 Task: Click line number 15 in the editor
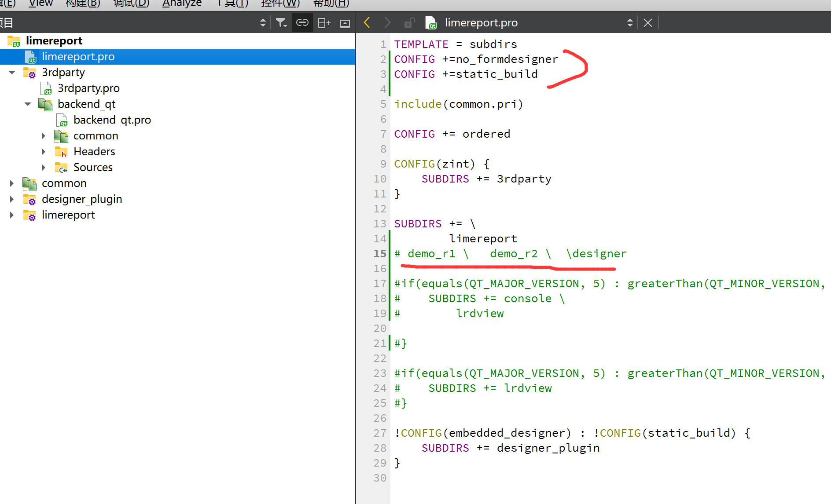point(379,253)
